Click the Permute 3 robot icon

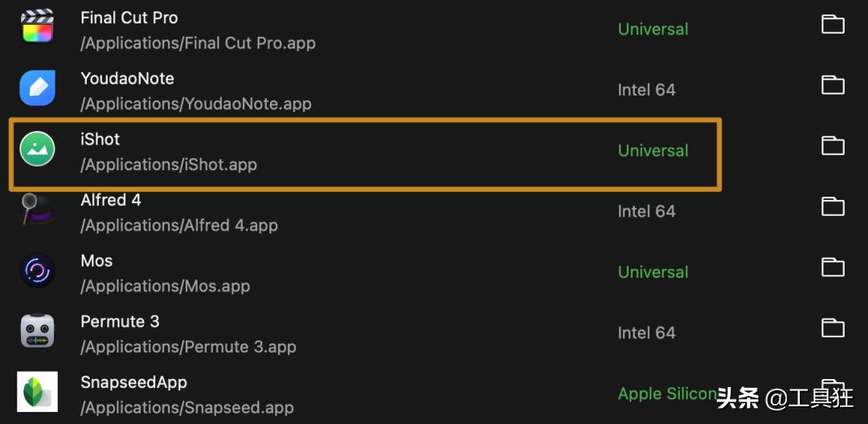click(37, 331)
